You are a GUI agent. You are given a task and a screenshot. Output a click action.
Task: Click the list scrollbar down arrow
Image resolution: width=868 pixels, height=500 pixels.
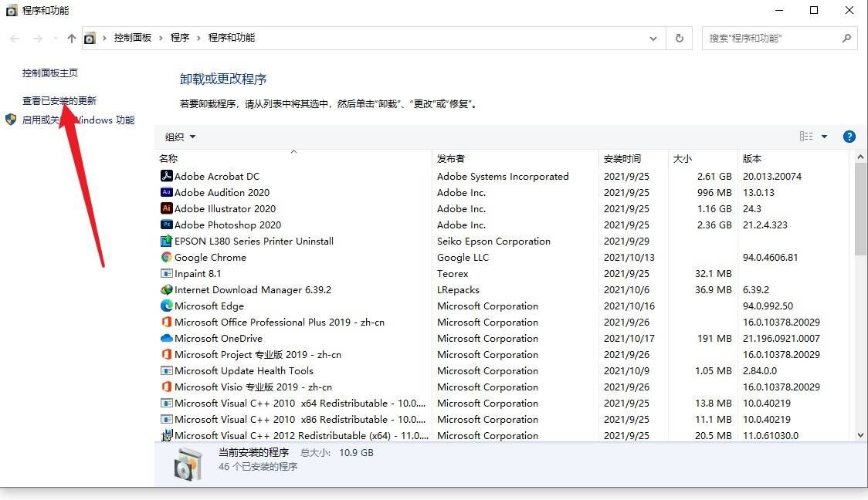[x=860, y=434]
